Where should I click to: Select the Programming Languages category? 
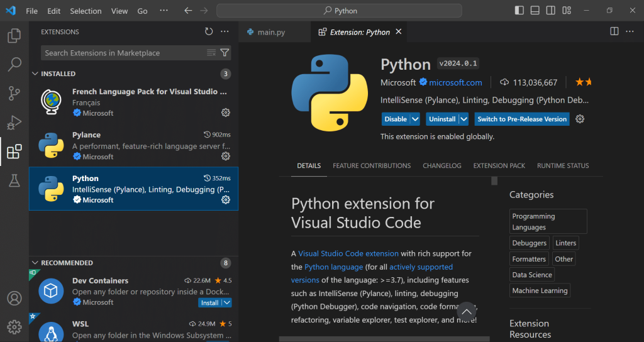[548, 222]
